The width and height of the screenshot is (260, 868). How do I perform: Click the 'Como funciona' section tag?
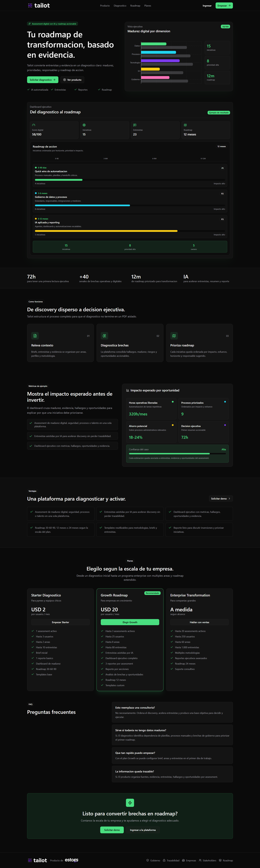click(36, 302)
